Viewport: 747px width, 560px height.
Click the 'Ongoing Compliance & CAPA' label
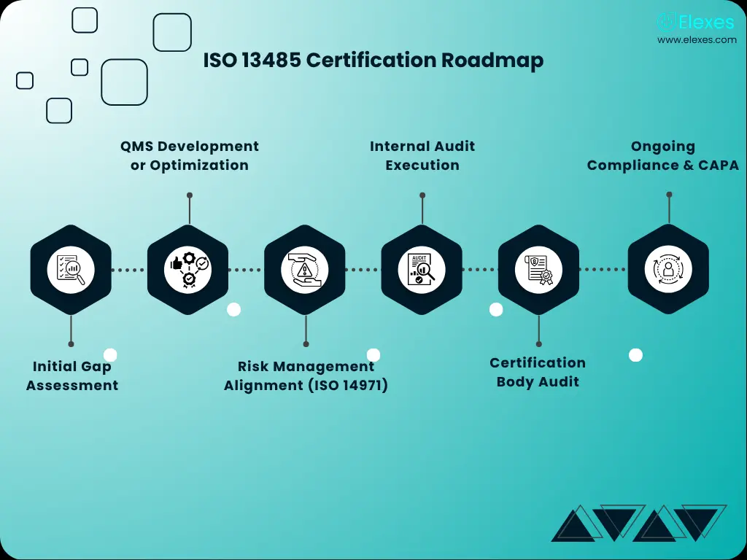coord(662,156)
